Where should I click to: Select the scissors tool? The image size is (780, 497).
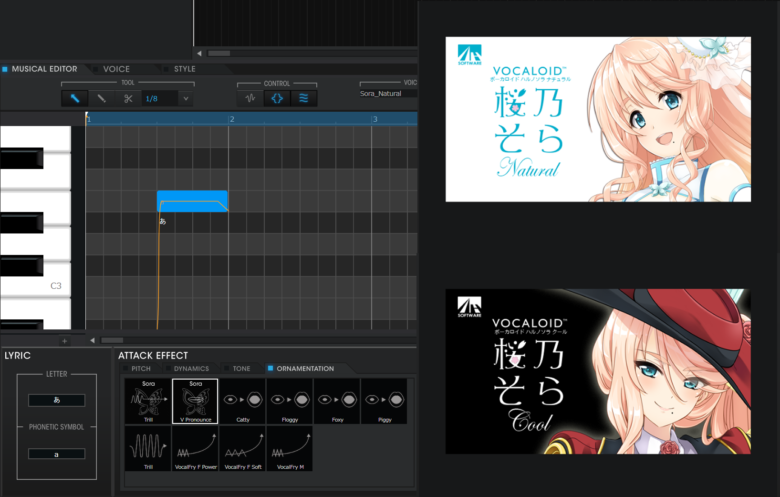coord(128,99)
